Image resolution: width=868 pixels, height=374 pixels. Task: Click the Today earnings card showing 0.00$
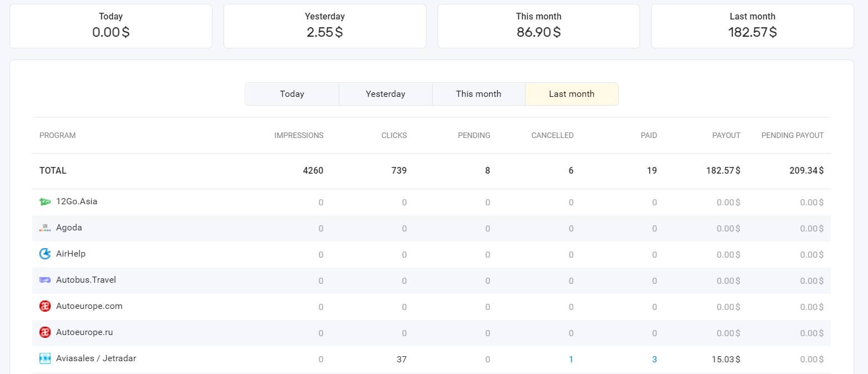[110, 25]
